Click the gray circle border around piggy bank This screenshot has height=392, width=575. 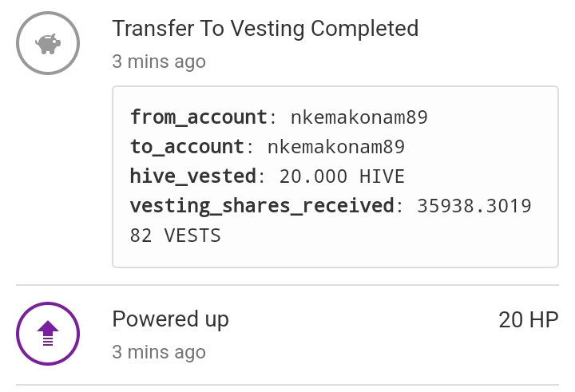pyautogui.click(x=48, y=13)
